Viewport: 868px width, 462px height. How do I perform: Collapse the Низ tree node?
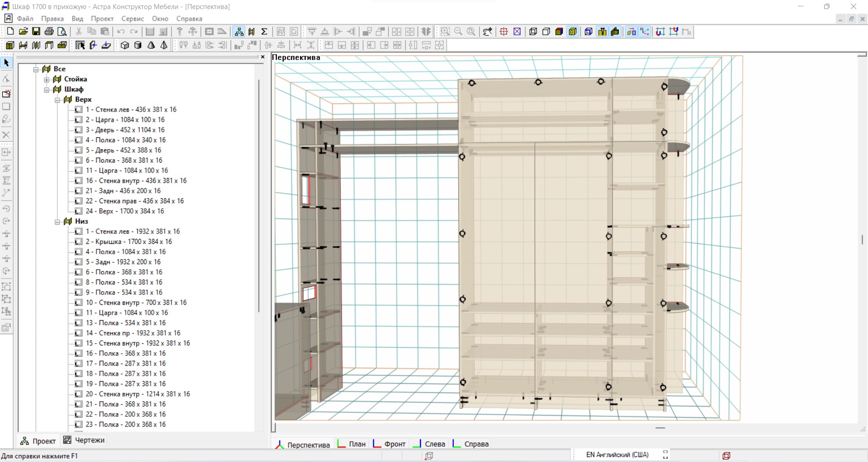pos(57,222)
